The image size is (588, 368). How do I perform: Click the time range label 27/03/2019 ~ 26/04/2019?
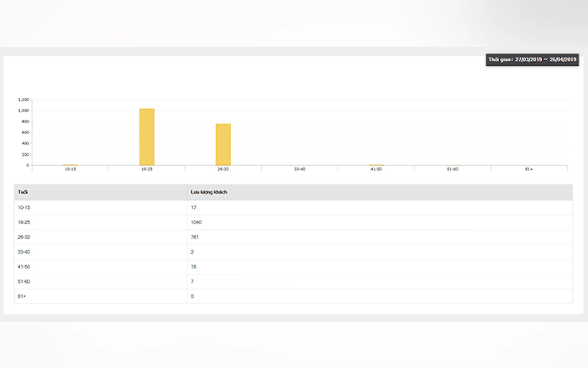[532, 60]
